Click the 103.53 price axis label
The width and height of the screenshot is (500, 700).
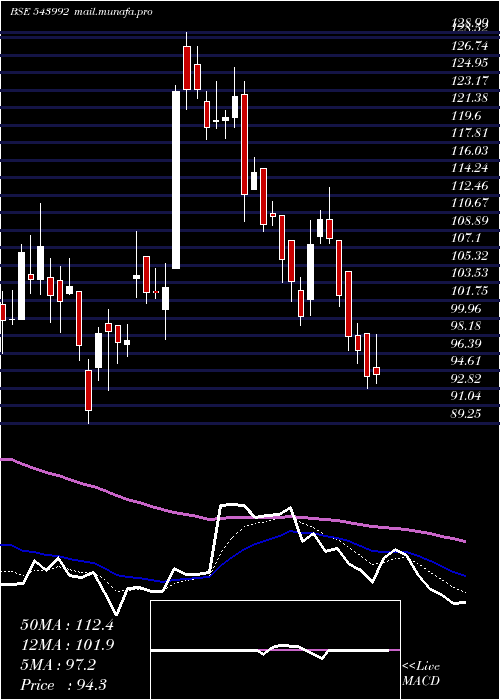470,272
